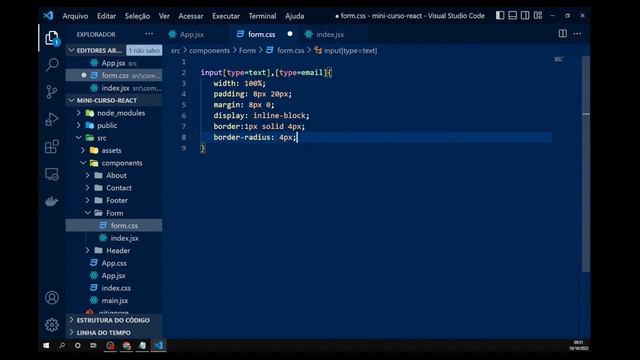Open the Run and Debug view
This screenshot has width=640, height=360.
click(52, 119)
